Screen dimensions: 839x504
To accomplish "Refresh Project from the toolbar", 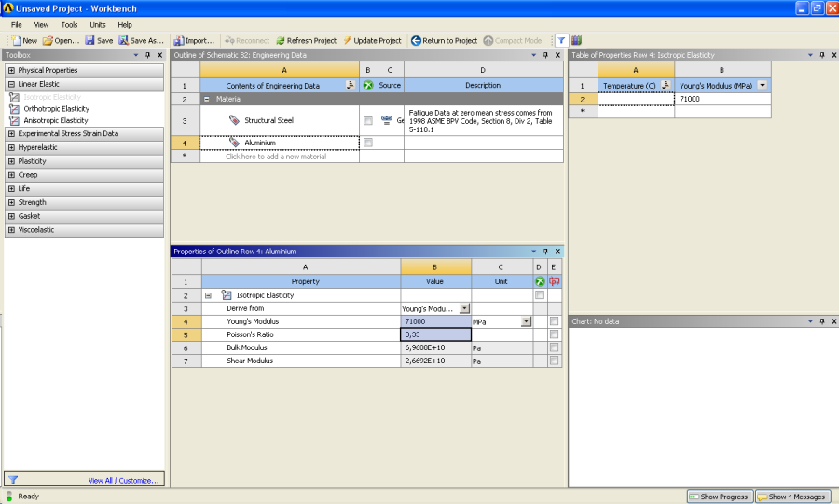I will 306,41.
